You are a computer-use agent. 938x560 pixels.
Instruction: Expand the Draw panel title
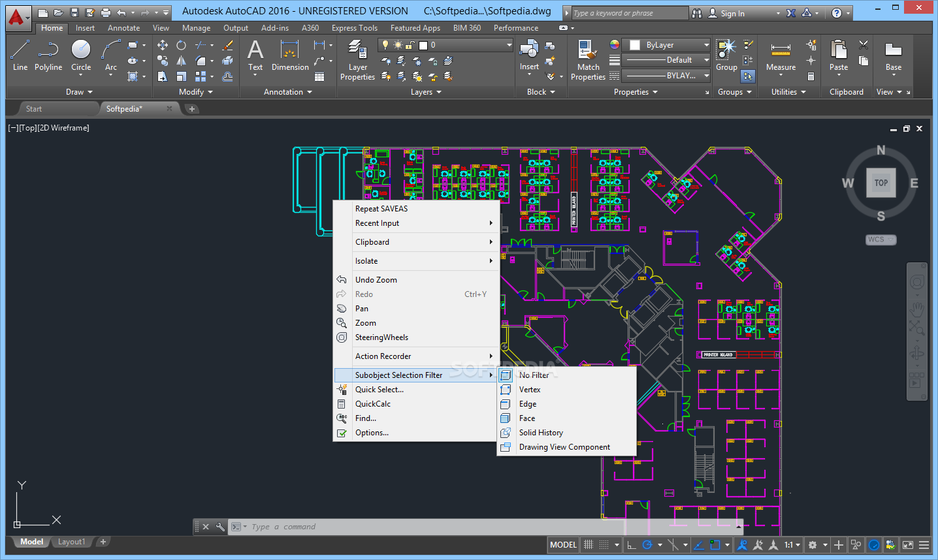pos(79,92)
